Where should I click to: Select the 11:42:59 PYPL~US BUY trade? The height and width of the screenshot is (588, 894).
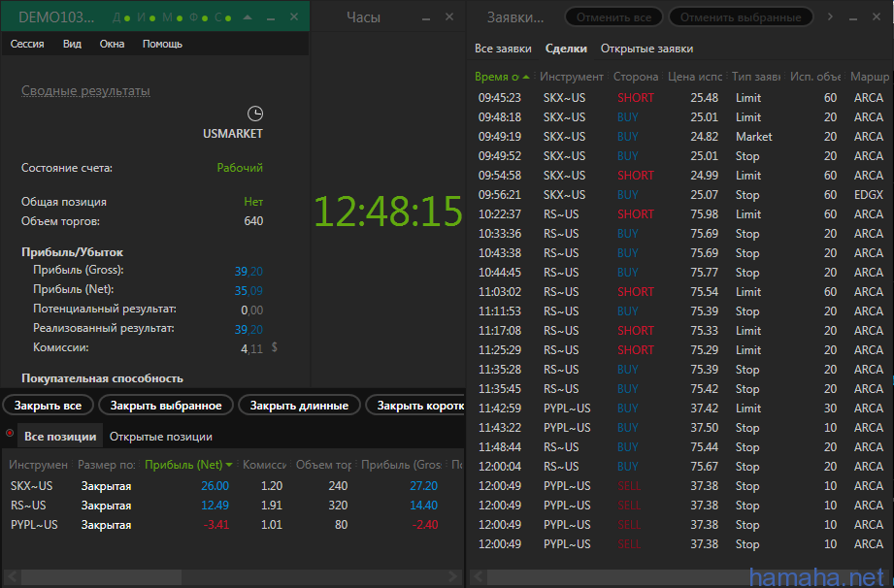[x=681, y=408]
